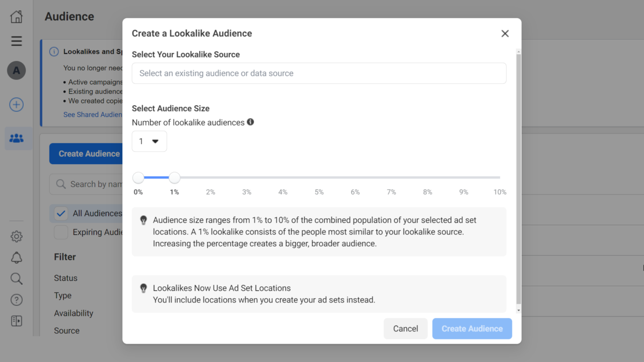Viewport: 644px width, 362px height.
Task: Open Search using the magnifier icon
Action: tap(16, 278)
